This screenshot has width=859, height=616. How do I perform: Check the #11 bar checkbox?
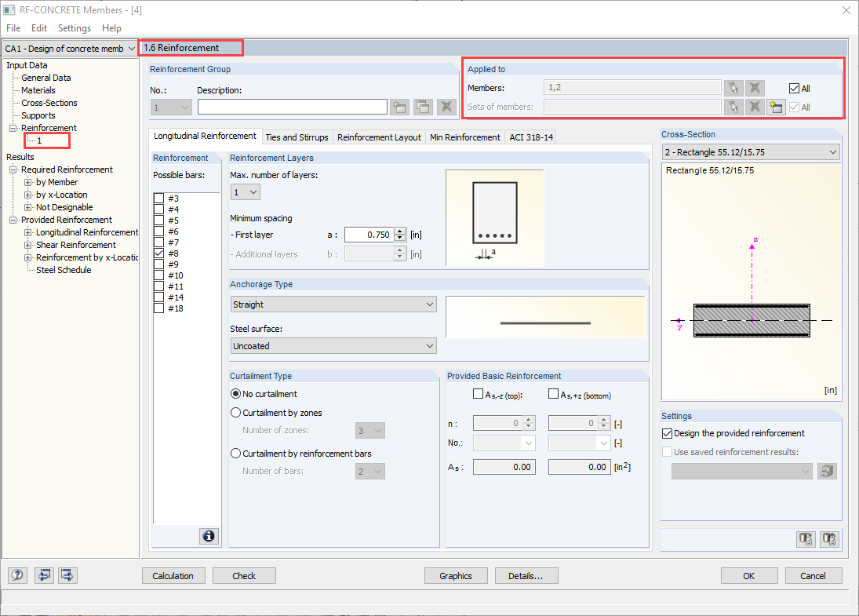[159, 286]
